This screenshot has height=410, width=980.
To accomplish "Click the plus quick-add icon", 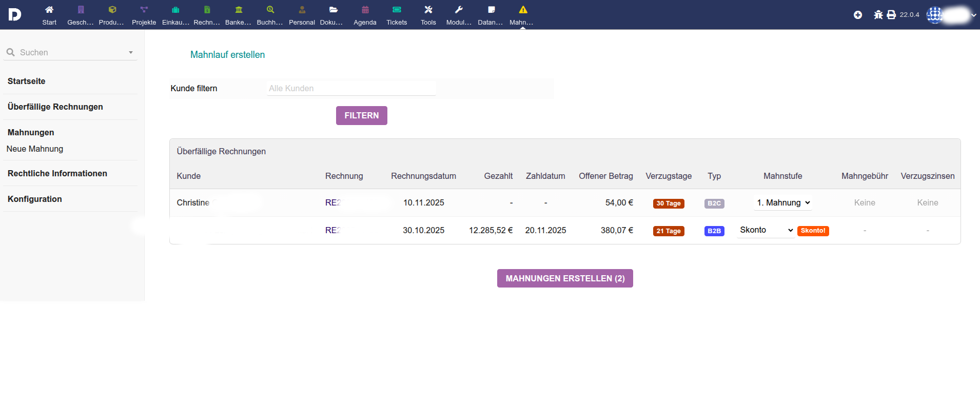I will pos(858,15).
